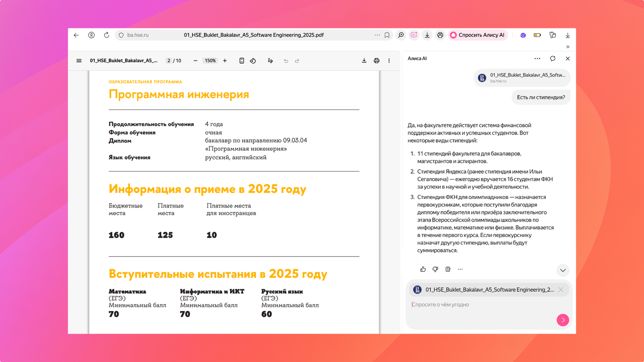Click the PDF document title in viewer toolbar
The image size is (644, 362).
coord(123,61)
